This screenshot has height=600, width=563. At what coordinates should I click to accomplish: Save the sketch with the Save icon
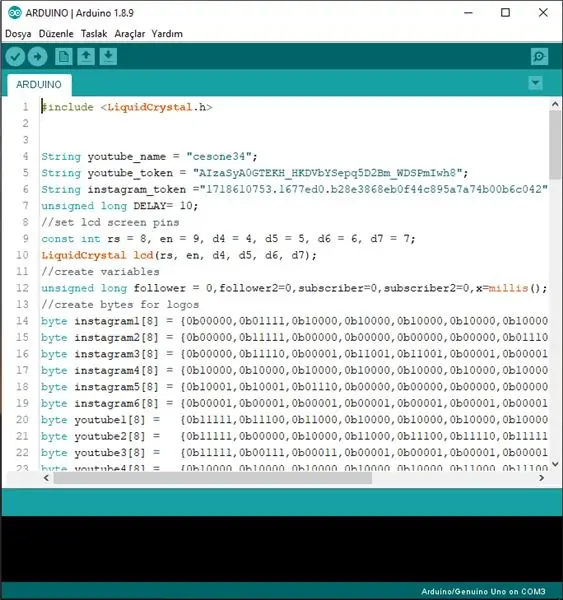click(x=108, y=57)
